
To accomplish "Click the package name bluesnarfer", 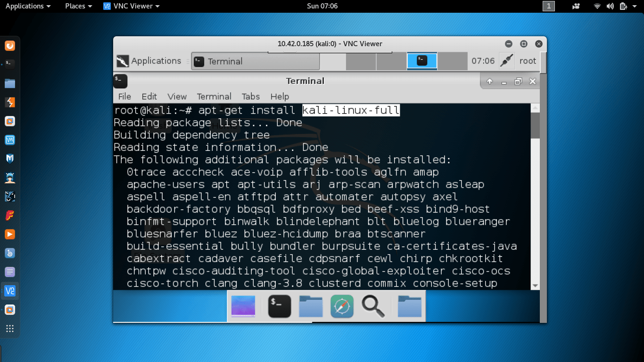I will click(163, 234).
